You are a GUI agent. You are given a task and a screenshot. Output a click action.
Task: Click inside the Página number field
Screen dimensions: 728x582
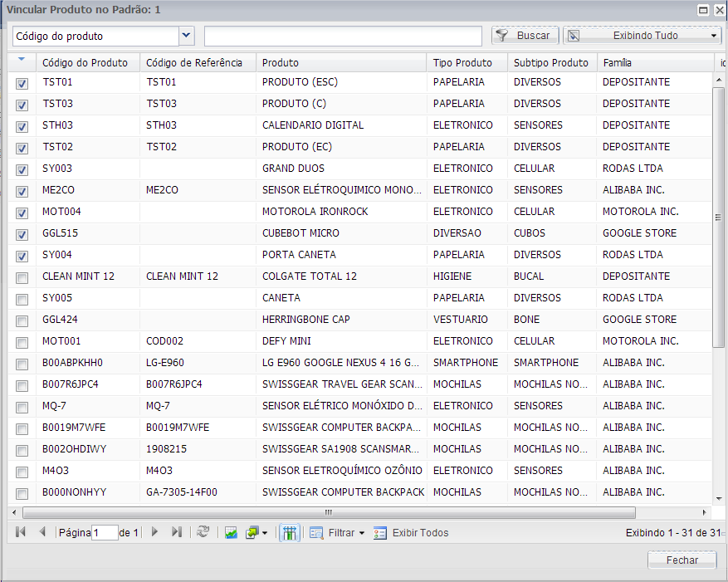tap(105, 532)
